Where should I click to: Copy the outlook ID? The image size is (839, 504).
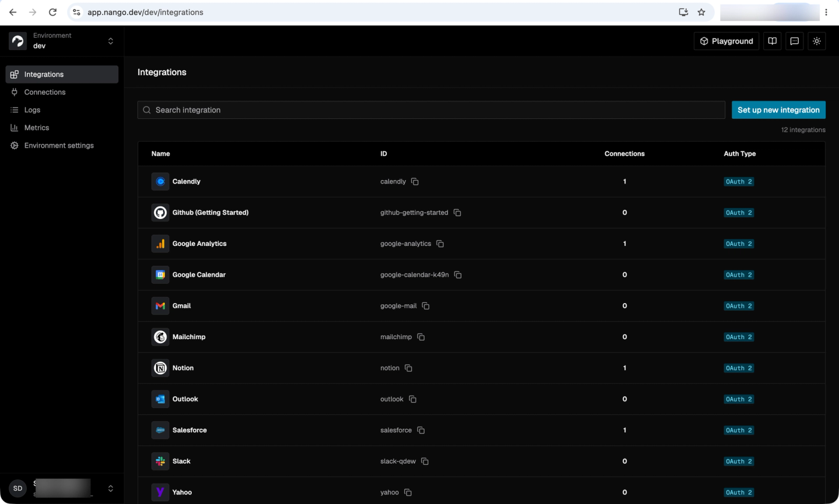(x=413, y=399)
